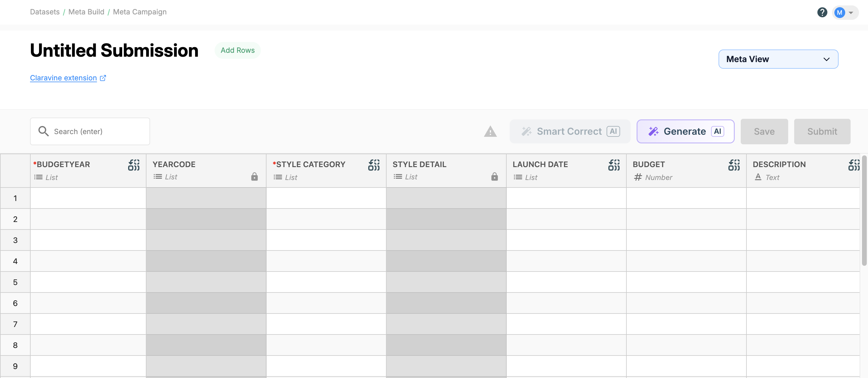Click the Submit button
Screen dimensions: 868x378
pyautogui.click(x=822, y=131)
